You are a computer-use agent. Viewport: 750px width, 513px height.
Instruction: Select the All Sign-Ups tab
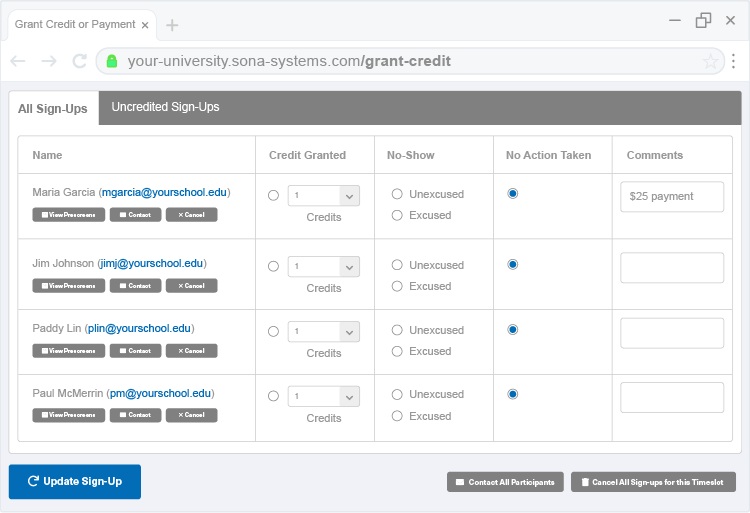click(53, 108)
